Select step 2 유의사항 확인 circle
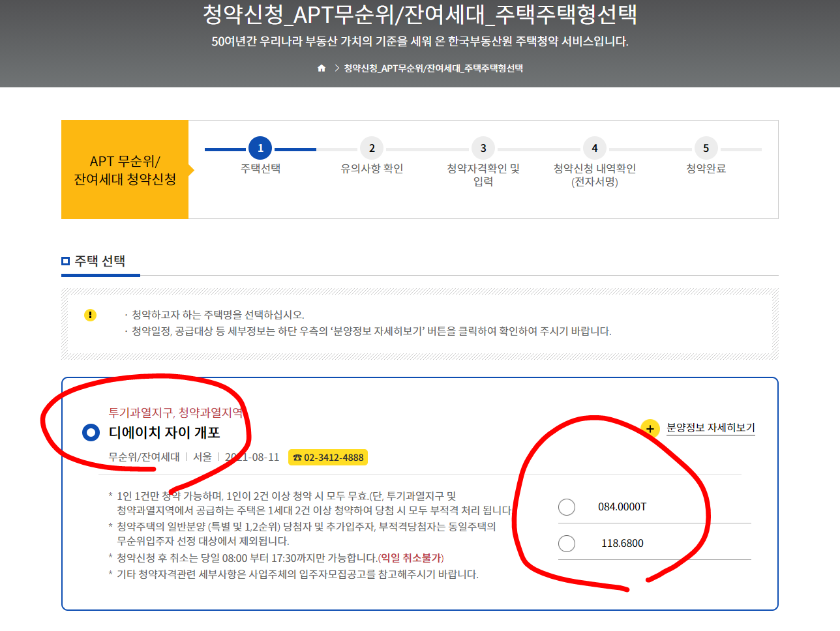840x631 pixels. 372,148
